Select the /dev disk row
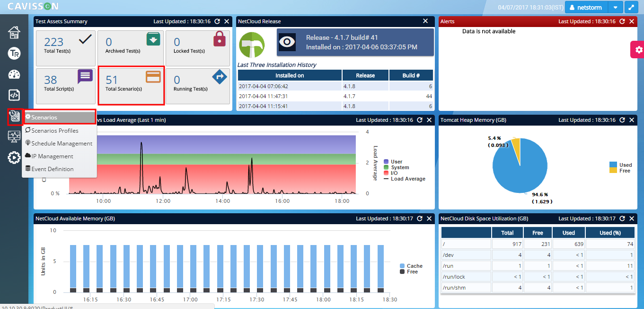644x309 pixels. (x=538, y=255)
